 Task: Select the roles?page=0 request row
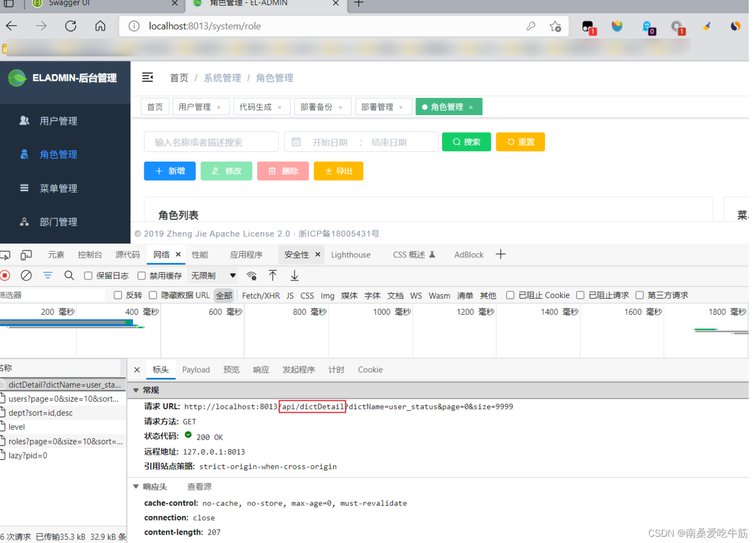click(63, 441)
